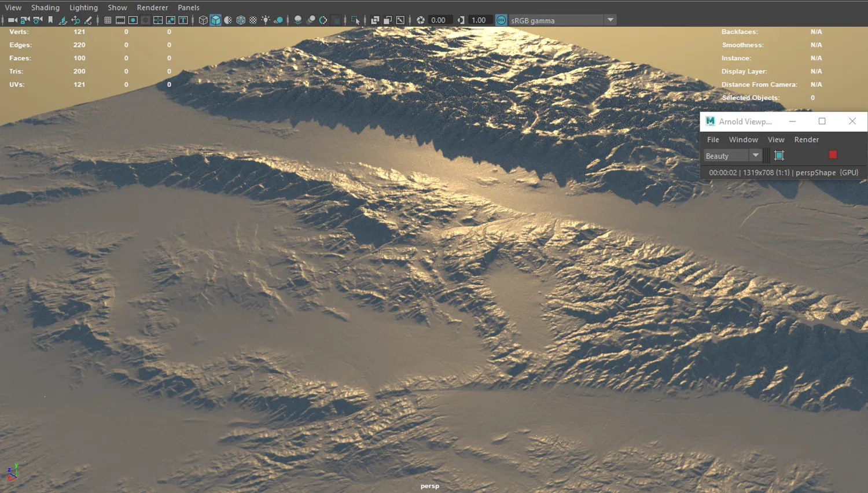Click the gamma value field showing 1.00

click(479, 20)
